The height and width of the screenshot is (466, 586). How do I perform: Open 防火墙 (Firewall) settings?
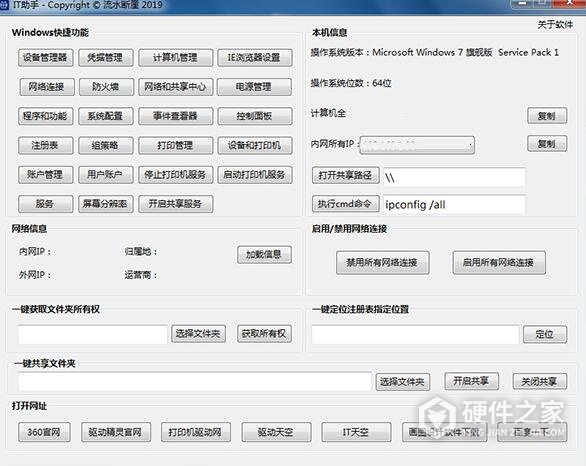click(106, 87)
